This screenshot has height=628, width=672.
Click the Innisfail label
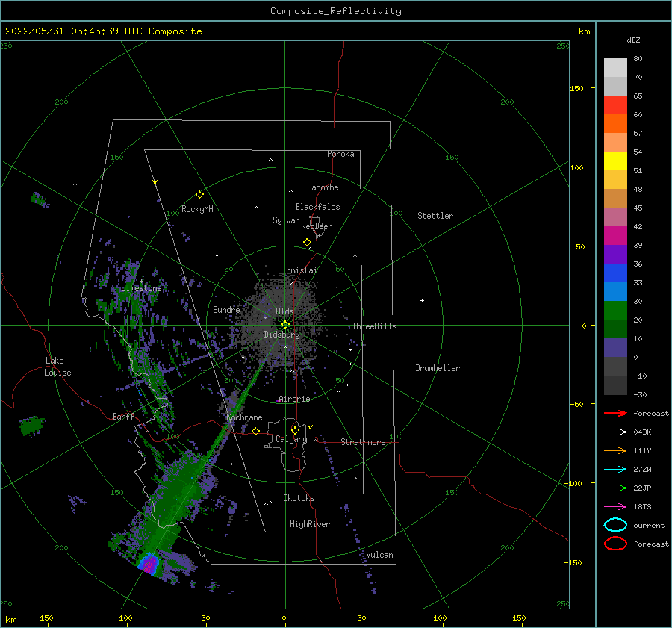point(302,270)
